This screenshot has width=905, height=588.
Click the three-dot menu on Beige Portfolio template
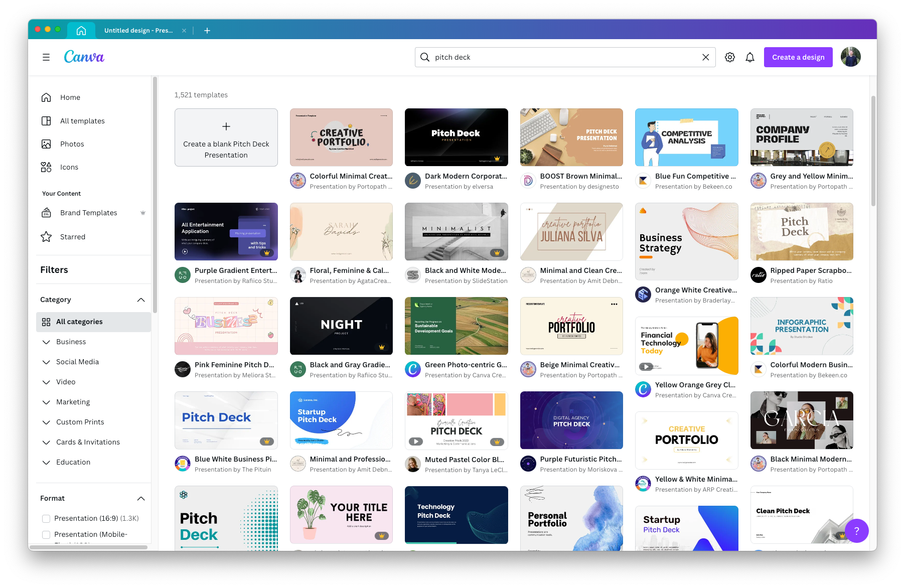(614, 304)
